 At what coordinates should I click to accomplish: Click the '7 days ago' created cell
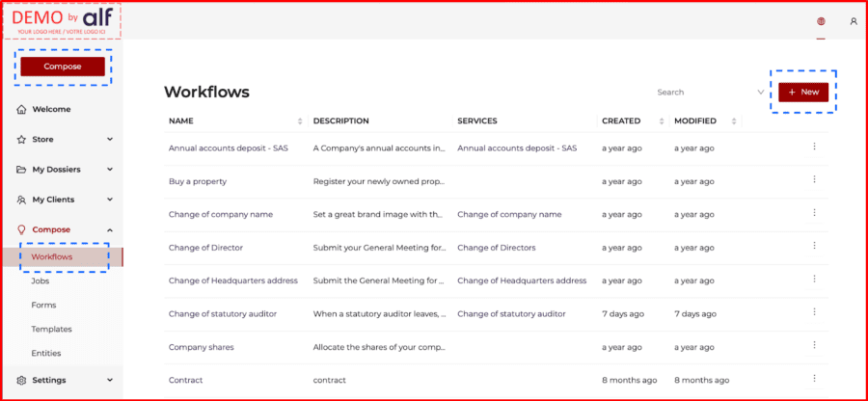coord(623,314)
